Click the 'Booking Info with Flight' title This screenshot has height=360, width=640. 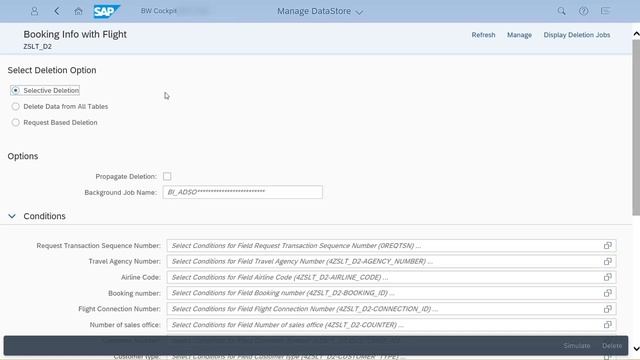tap(75, 34)
